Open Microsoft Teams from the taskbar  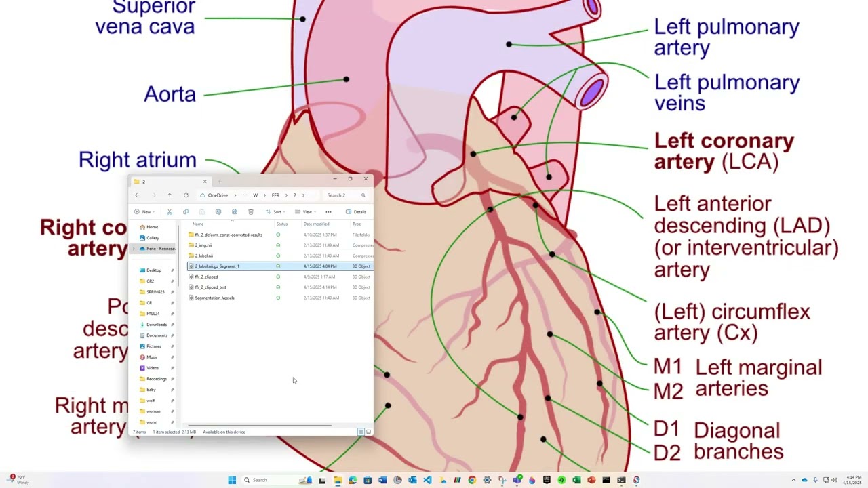517,480
